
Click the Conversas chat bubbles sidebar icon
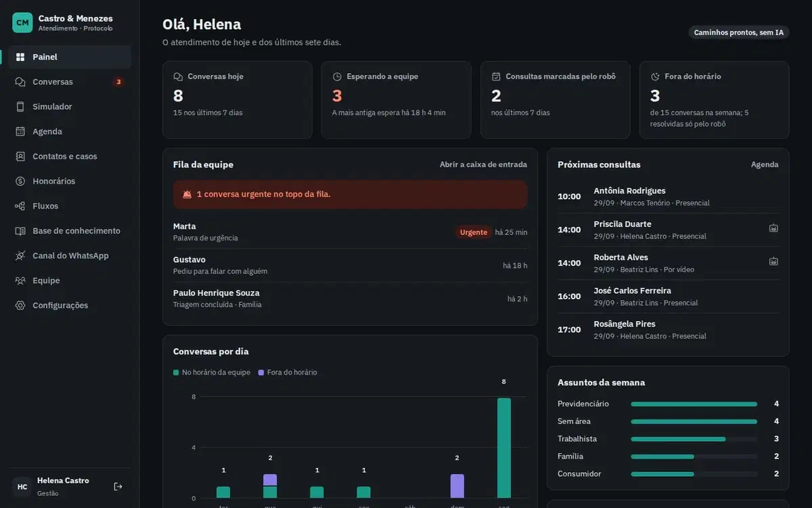tap(20, 82)
